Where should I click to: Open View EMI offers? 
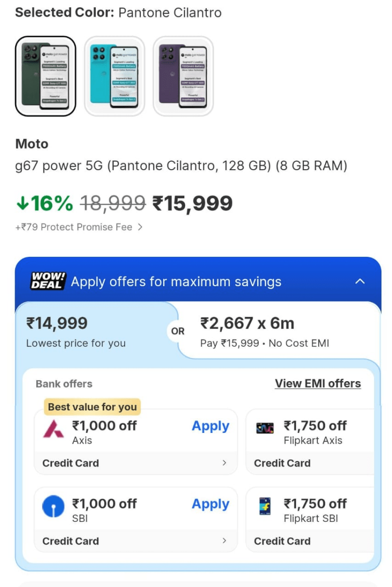point(318,384)
